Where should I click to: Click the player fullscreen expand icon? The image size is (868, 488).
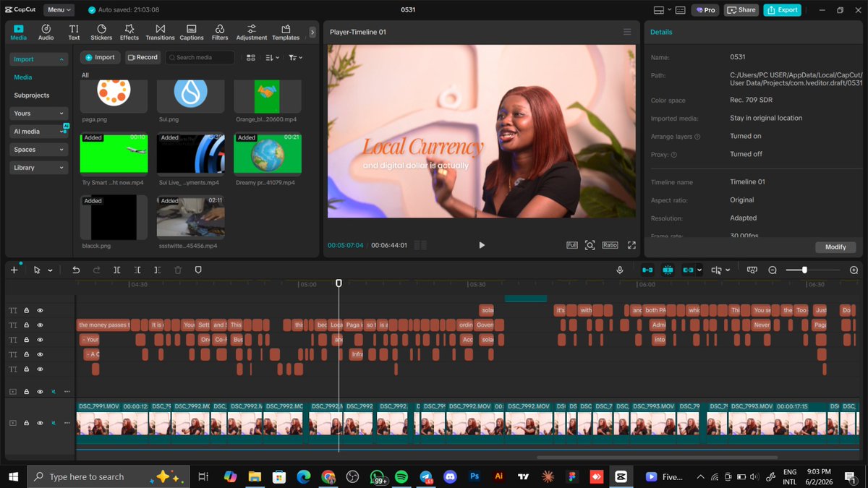click(x=631, y=245)
